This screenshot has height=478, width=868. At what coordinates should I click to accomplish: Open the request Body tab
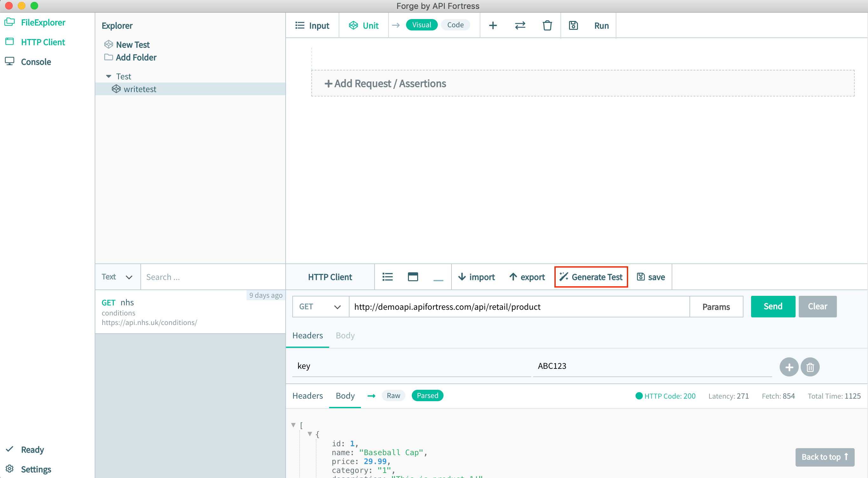pyautogui.click(x=345, y=335)
